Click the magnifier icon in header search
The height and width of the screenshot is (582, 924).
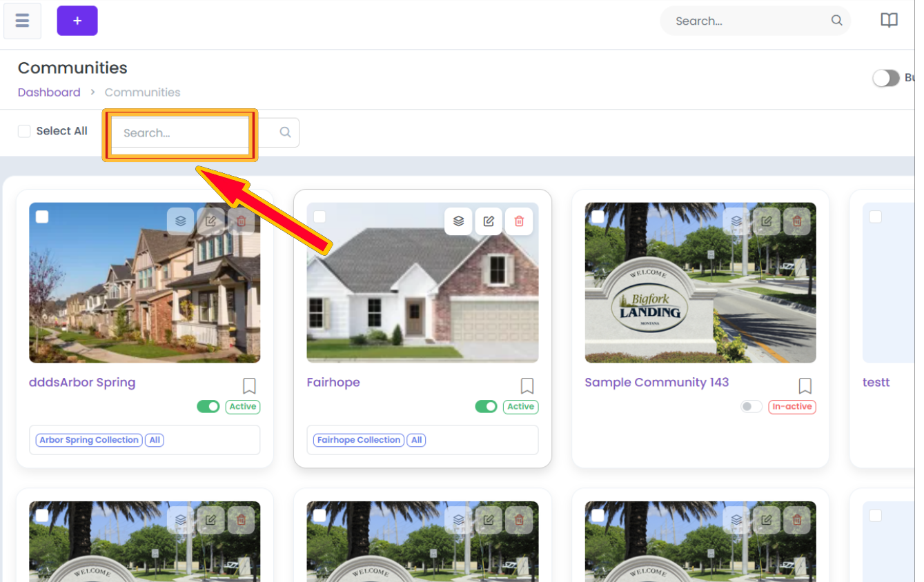click(x=836, y=21)
